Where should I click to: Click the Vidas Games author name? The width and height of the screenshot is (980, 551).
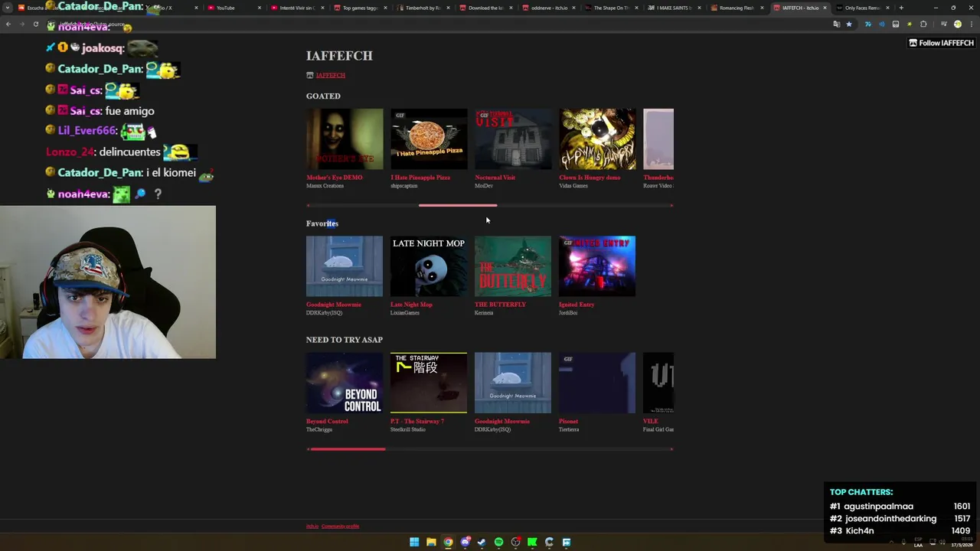(x=573, y=186)
